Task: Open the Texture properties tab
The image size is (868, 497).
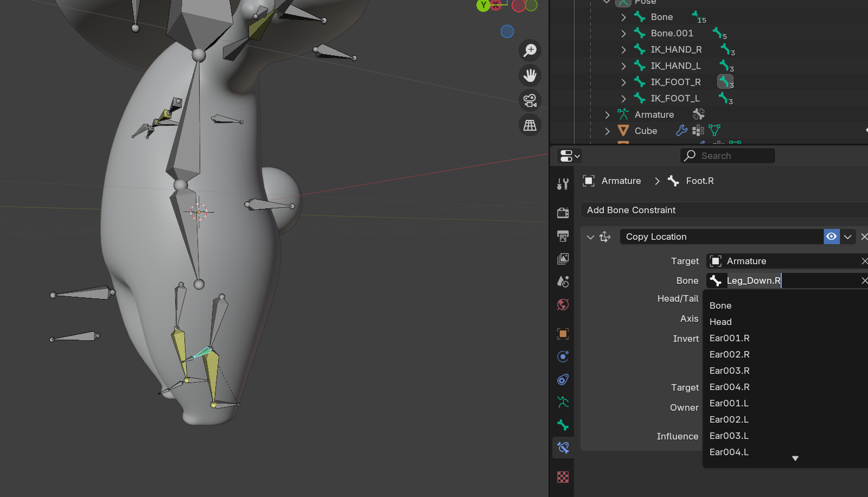Action: [563, 477]
